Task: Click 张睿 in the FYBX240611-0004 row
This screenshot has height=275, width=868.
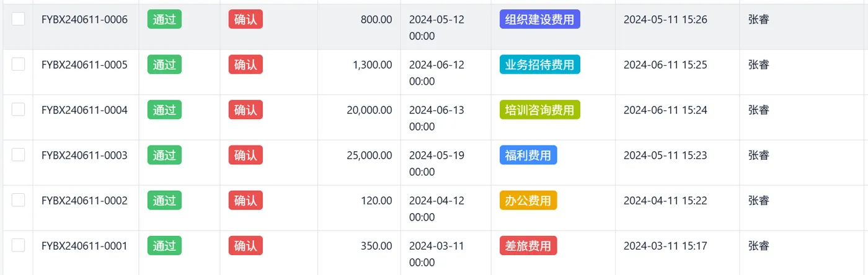Action: coord(759,110)
